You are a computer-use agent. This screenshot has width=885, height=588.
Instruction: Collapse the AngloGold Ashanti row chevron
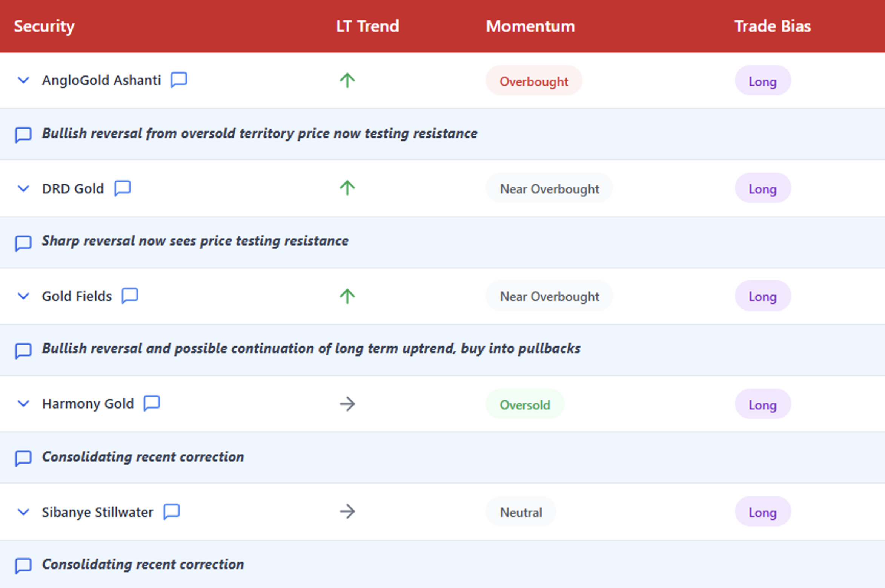(x=23, y=80)
